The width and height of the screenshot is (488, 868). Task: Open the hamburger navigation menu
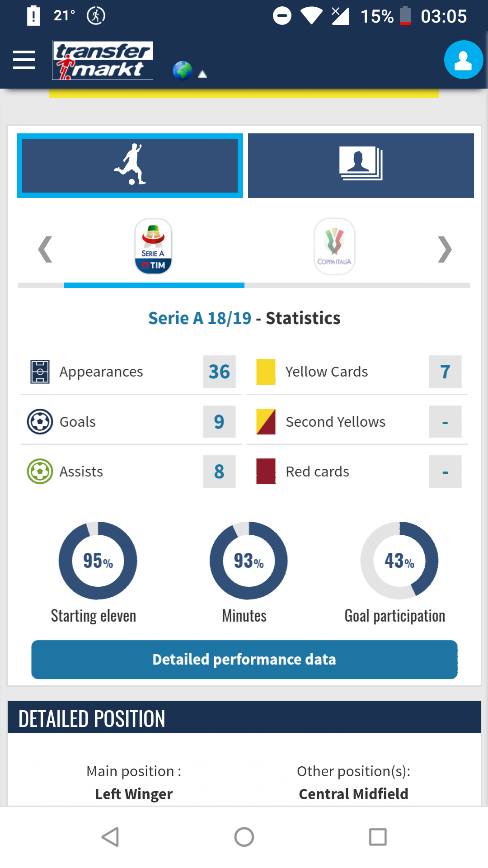click(24, 60)
